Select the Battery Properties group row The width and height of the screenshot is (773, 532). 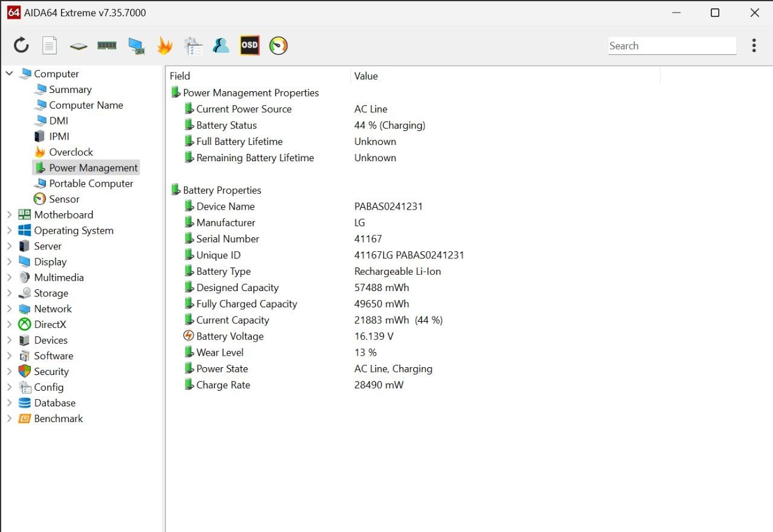coord(216,190)
